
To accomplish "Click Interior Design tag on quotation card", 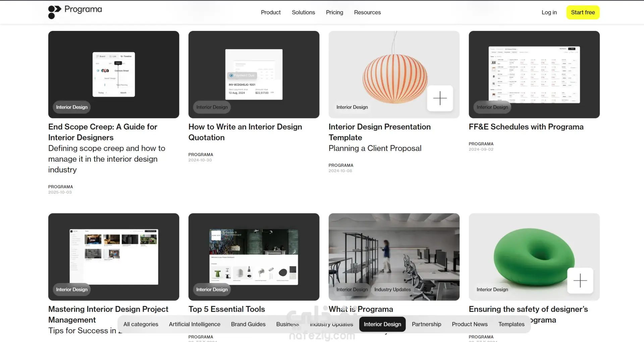I will (x=212, y=107).
